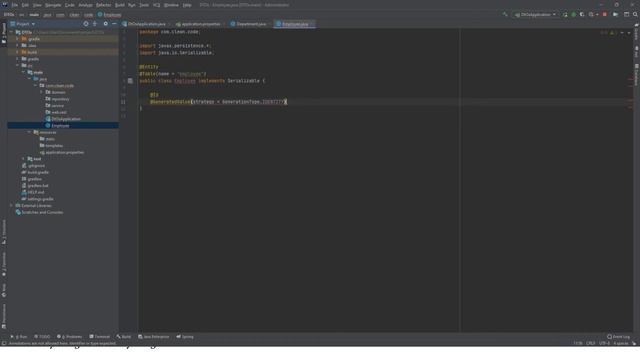
Task: Select the service package
Action: click(55, 106)
